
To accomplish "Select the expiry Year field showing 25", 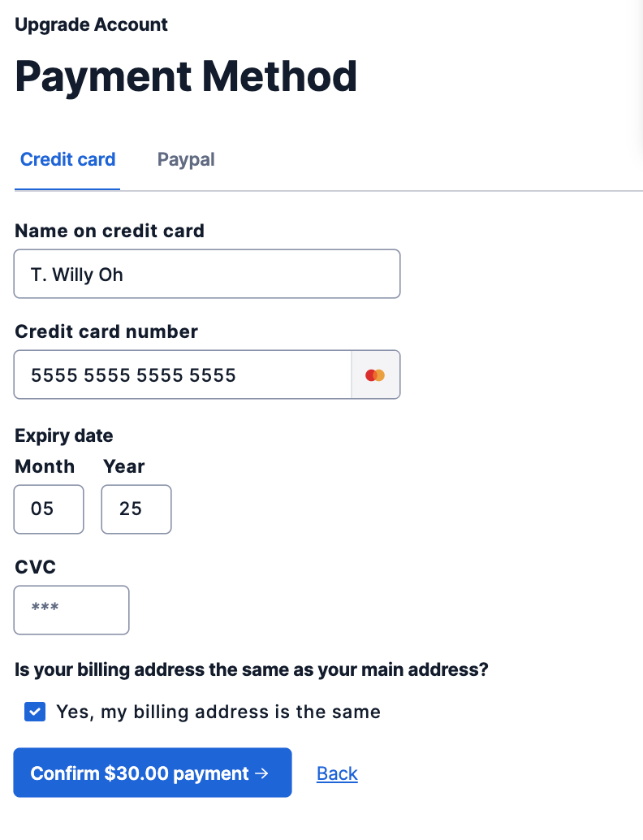I will point(136,509).
